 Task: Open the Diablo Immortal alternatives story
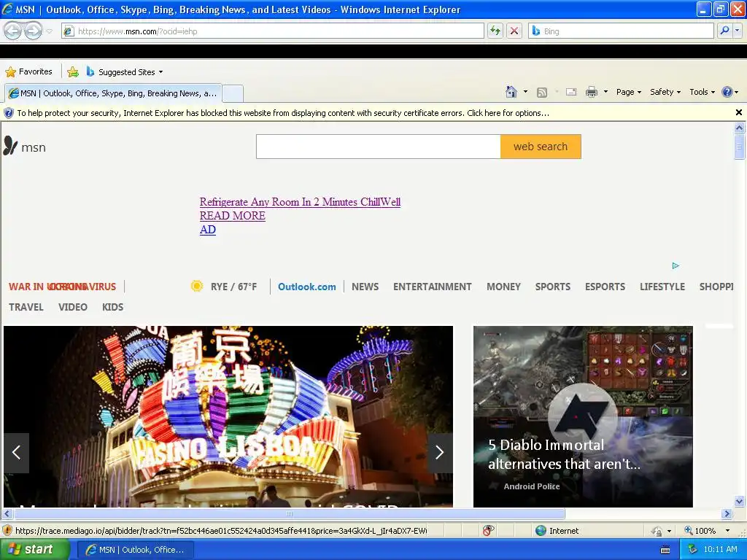(583, 416)
